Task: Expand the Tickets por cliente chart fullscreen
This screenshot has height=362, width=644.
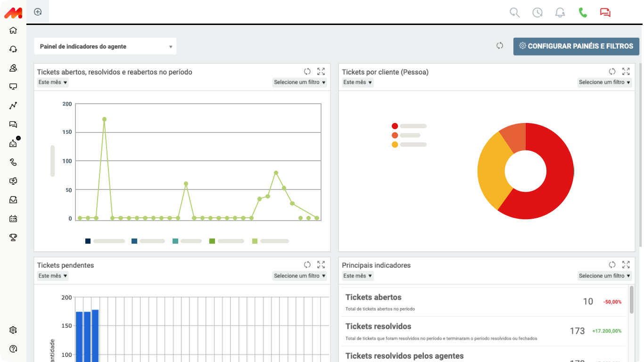Action: point(626,72)
